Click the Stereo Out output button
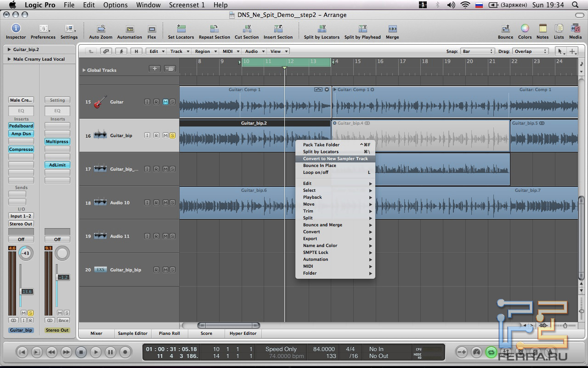The height and width of the screenshot is (368, 588). click(21, 224)
